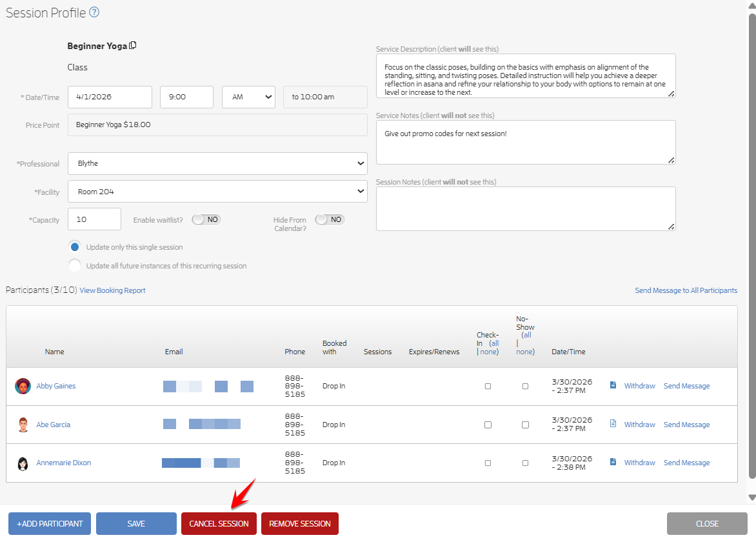Open the Facility dropdown showing Room 204

coord(217,192)
